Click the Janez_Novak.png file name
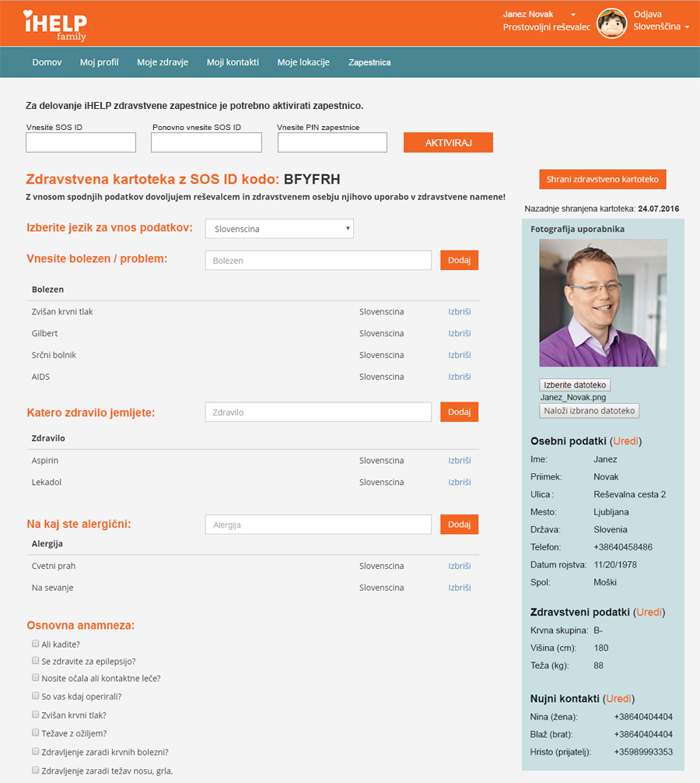This screenshot has height=783, width=700. click(x=573, y=398)
